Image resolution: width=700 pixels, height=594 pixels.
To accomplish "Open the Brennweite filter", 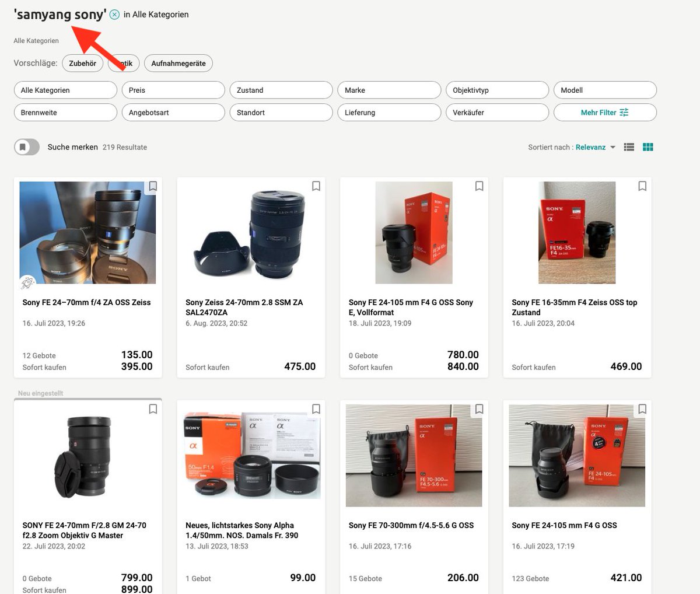I will 65,112.
